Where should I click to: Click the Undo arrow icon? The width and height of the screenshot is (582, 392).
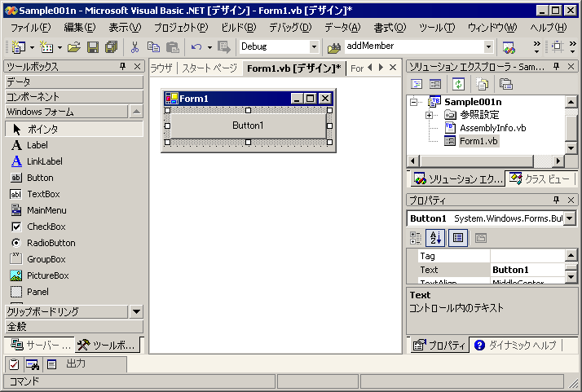(x=196, y=47)
